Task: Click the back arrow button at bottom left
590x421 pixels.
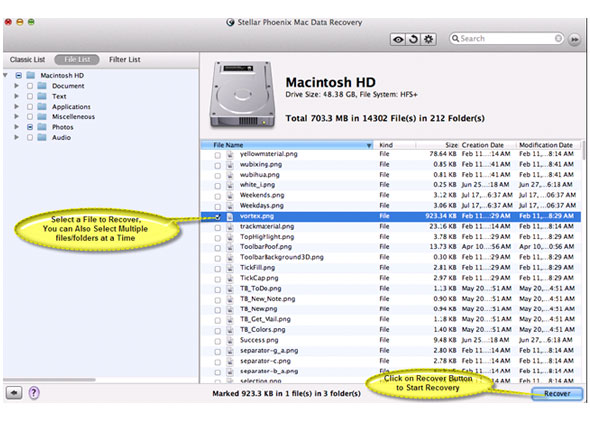Action: click(14, 393)
